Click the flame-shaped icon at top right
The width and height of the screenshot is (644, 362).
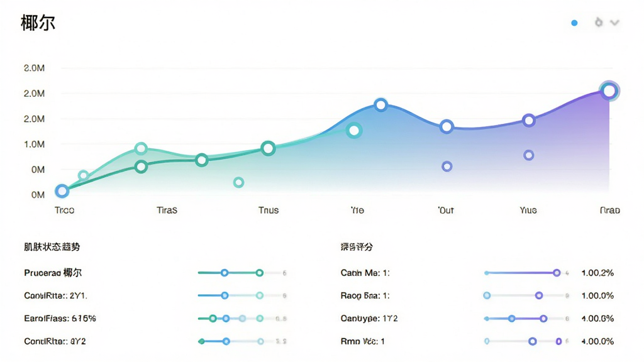click(599, 22)
